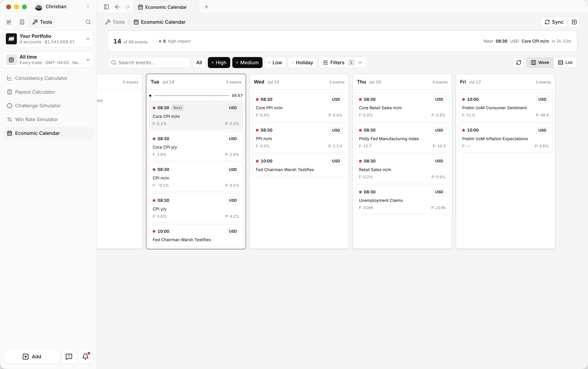588x369 pixels.
Task: Click the sidebar search magnifier icon
Action: [x=88, y=22]
